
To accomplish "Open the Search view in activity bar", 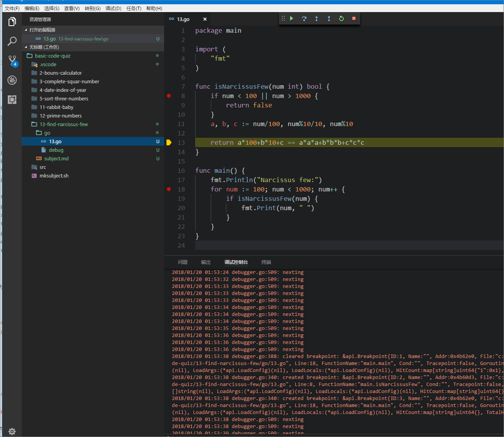I will (12, 41).
